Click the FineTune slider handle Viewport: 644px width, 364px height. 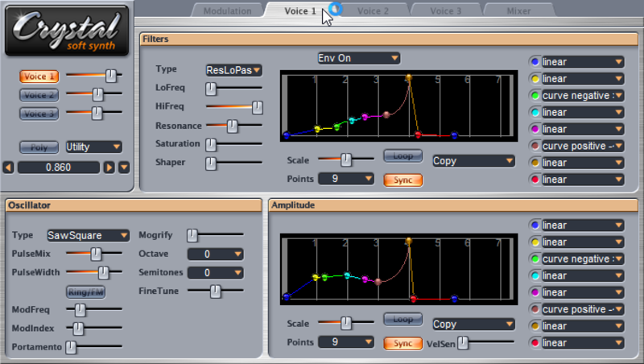click(215, 292)
